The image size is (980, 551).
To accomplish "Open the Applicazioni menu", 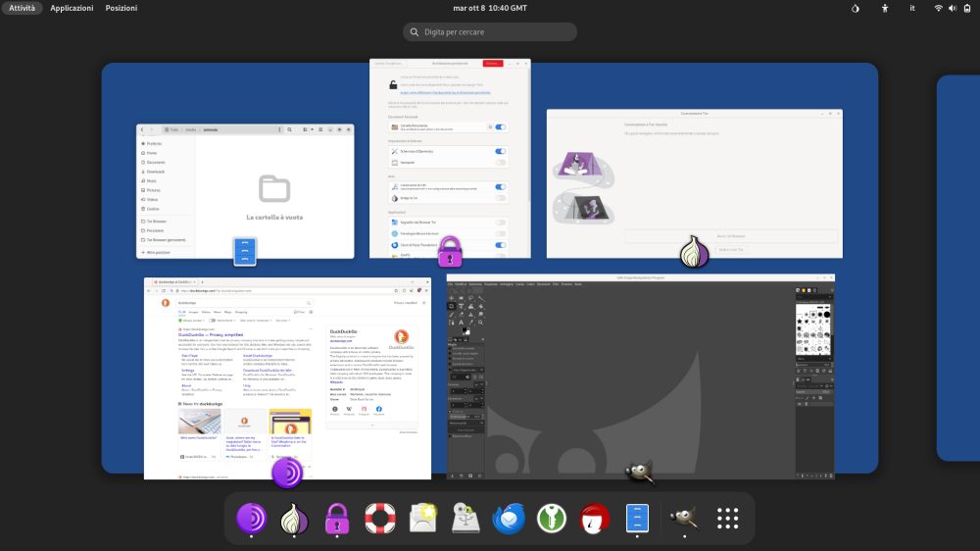I will [x=72, y=8].
